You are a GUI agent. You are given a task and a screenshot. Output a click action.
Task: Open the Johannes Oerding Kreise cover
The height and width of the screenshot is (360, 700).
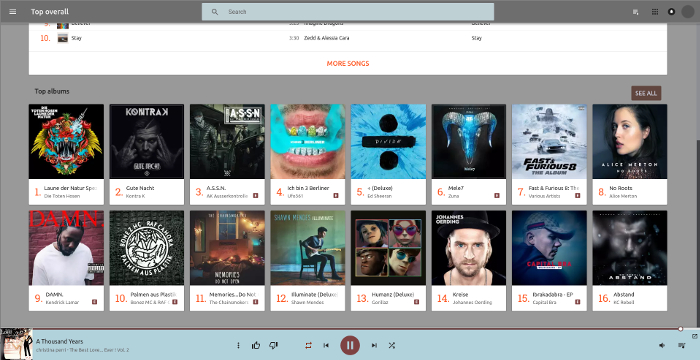point(469,248)
